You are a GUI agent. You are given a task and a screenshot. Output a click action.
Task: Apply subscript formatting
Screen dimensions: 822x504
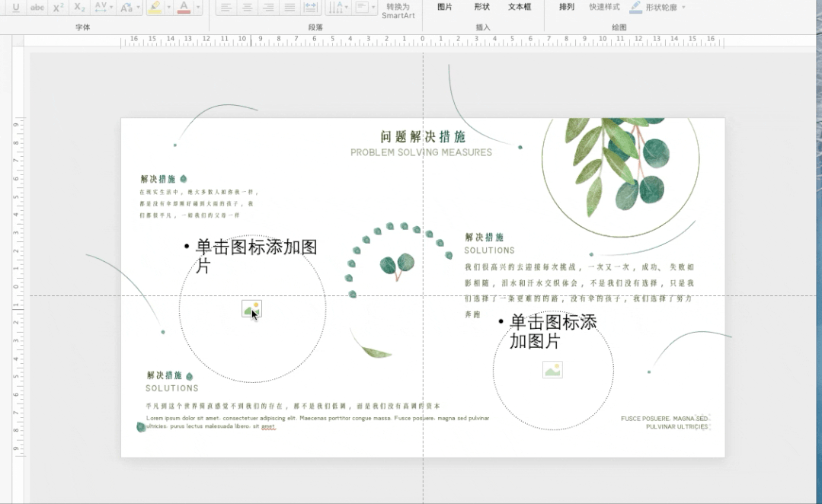click(81, 8)
